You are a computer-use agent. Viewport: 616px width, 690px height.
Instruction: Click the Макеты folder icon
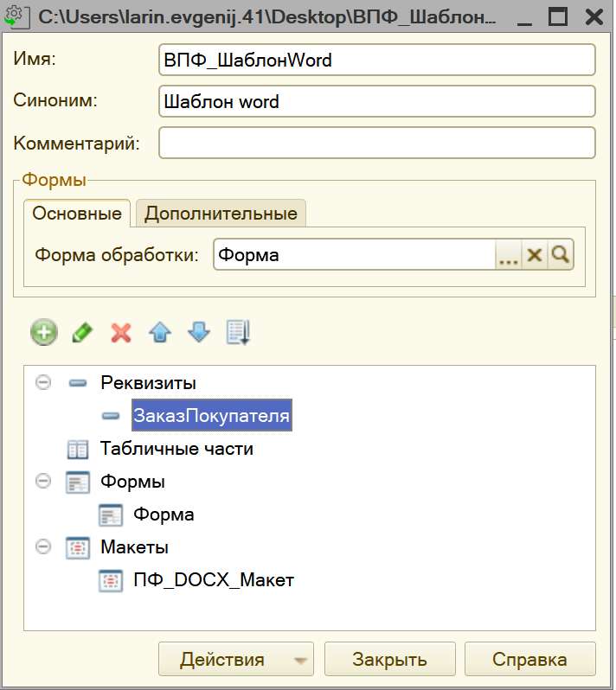[78, 548]
